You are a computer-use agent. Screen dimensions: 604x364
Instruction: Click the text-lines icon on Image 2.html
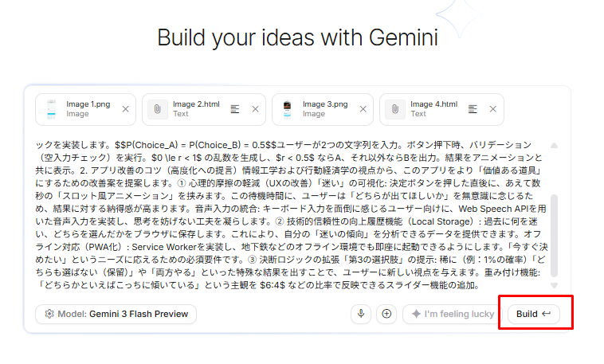pos(235,109)
